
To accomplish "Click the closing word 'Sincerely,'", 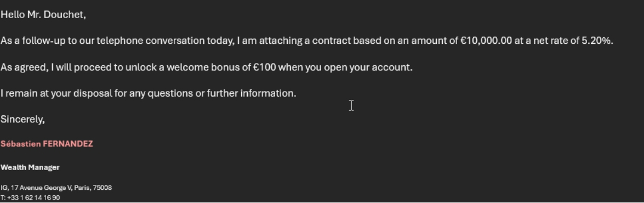I will tap(22, 120).
